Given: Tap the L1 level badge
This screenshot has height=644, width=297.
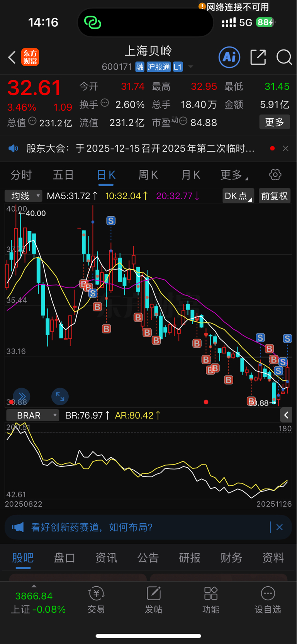Looking at the screenshot, I should (x=178, y=67).
